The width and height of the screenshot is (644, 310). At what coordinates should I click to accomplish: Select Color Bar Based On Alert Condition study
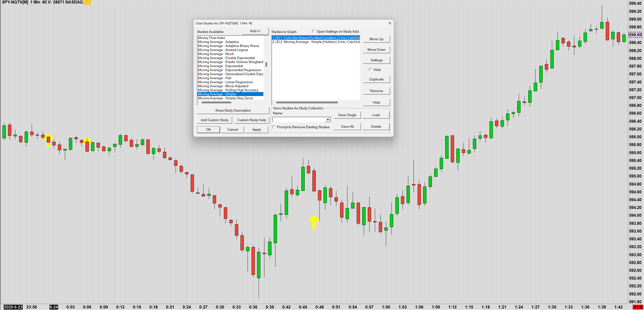click(316, 38)
